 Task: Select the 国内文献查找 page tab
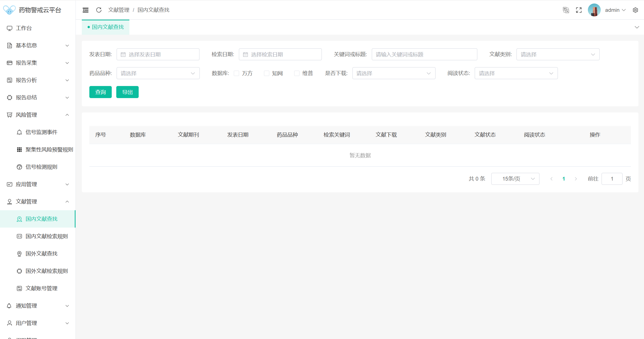106,27
